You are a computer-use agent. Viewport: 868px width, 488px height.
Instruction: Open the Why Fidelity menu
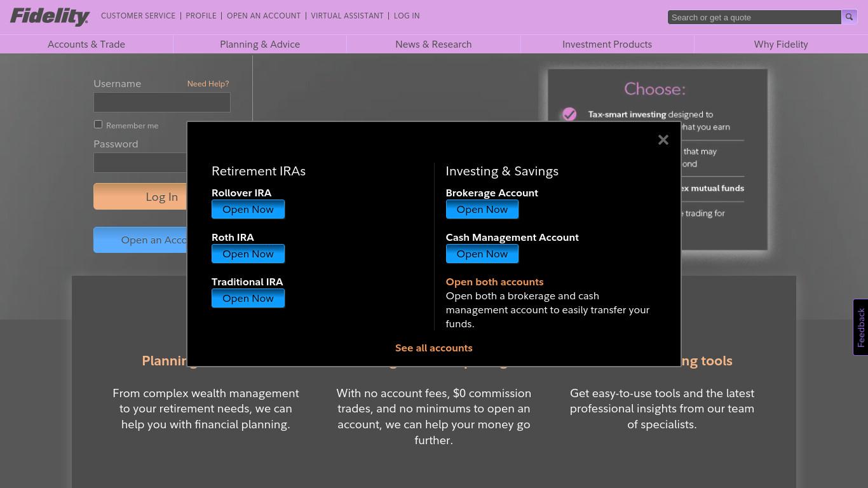(x=781, y=44)
